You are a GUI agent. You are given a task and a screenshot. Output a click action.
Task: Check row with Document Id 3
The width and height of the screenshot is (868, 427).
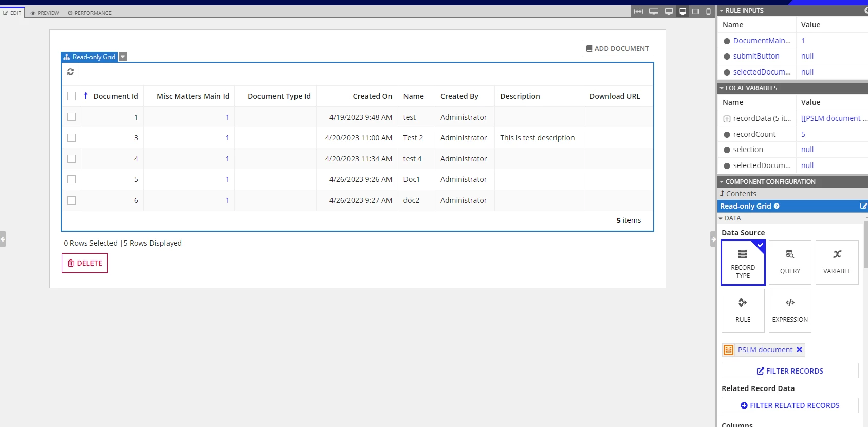[x=71, y=138]
